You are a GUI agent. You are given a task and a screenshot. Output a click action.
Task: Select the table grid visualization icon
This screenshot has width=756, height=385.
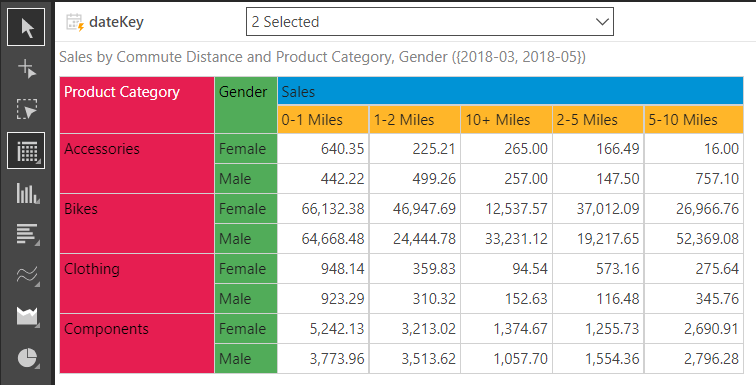tap(26, 151)
